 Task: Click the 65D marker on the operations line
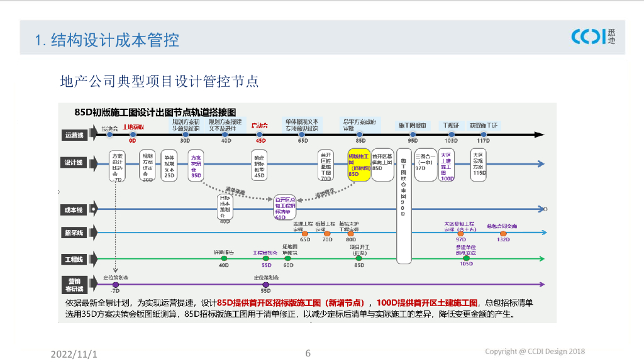click(x=302, y=134)
